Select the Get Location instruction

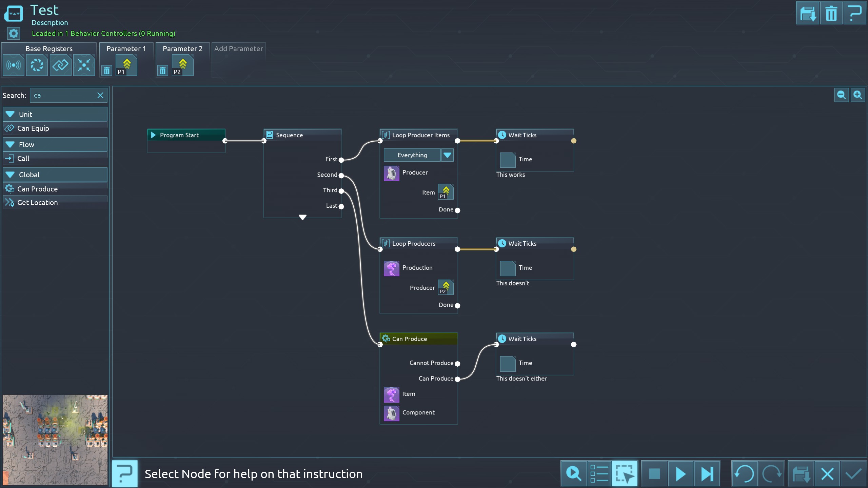37,203
